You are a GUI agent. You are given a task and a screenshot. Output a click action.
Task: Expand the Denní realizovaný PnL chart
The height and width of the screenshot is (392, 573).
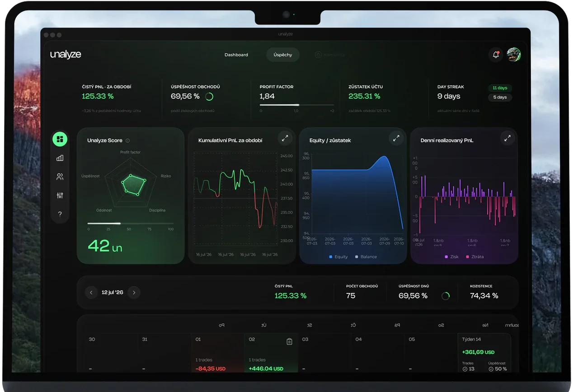coord(507,139)
